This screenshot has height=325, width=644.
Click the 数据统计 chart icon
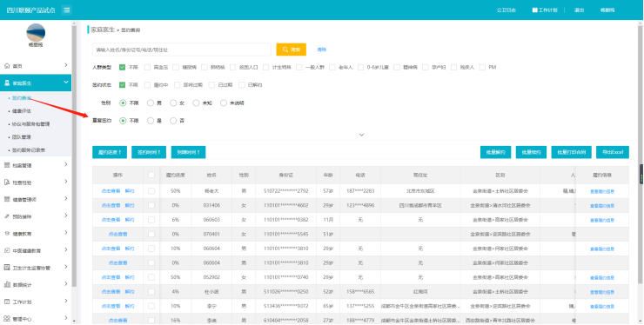(7, 284)
